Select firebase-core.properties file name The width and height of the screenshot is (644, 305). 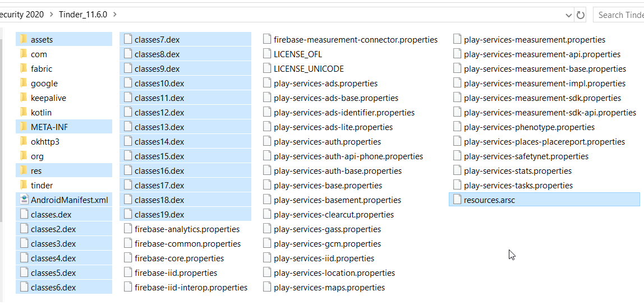(179, 258)
